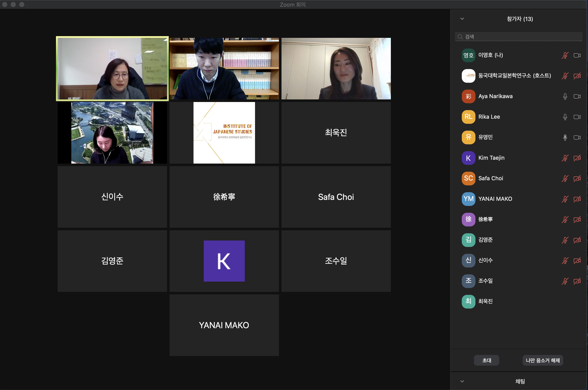Click participant name Rika Lee
588x390 pixels.
pyautogui.click(x=489, y=117)
